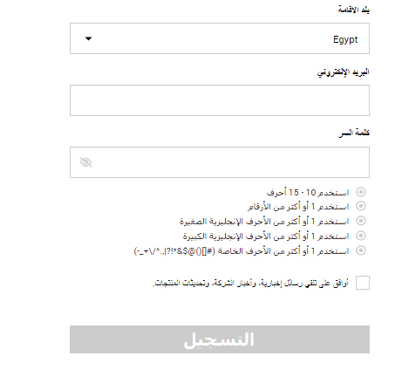Image resolution: width=409 pixels, height=370 pixels.
Task: Click the uppercase English letters indicator circle
Action: click(x=361, y=236)
